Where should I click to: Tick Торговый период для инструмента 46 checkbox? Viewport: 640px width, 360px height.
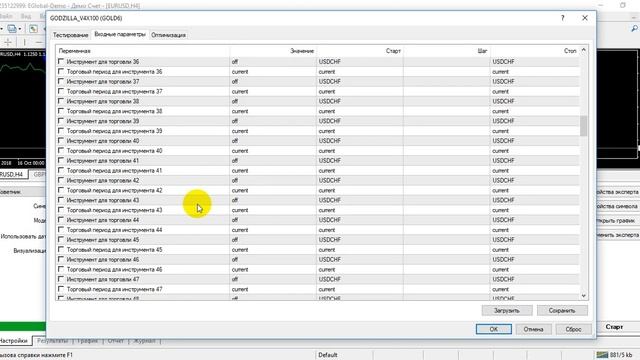(61, 269)
